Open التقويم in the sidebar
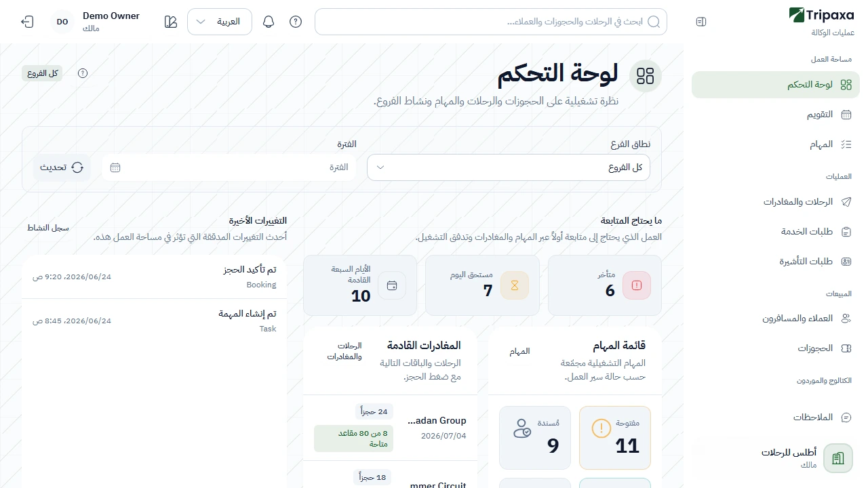The width and height of the screenshot is (868, 488). tap(776, 115)
